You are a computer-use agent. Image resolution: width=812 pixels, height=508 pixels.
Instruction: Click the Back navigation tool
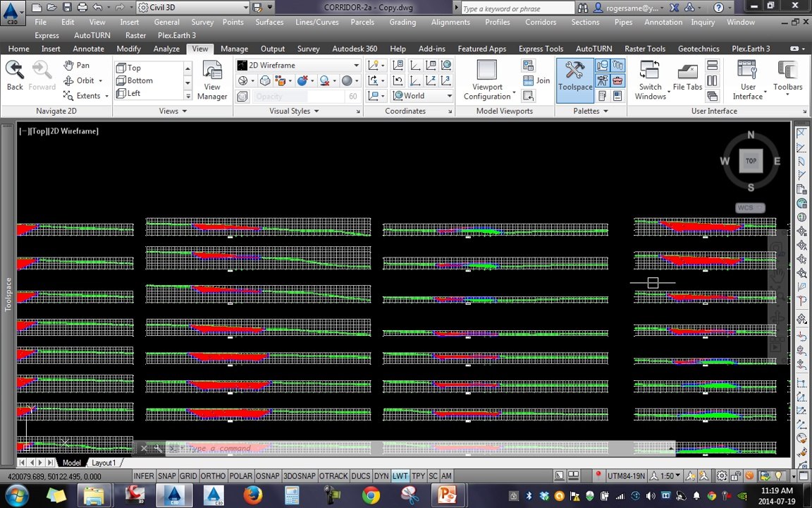[15, 75]
